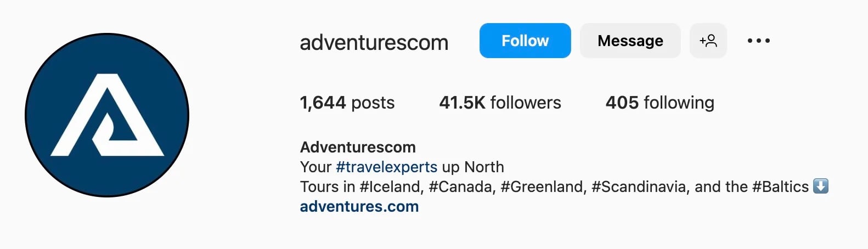Follow the adventurescom account
This screenshot has height=249, width=868.
pos(525,41)
